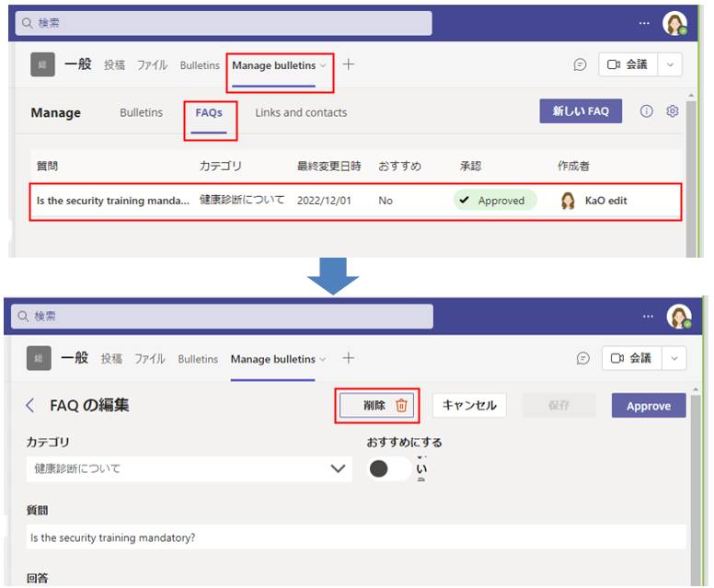Open the ファイル tab in bottom window
This screenshot has height=588, width=714.
click(x=149, y=359)
